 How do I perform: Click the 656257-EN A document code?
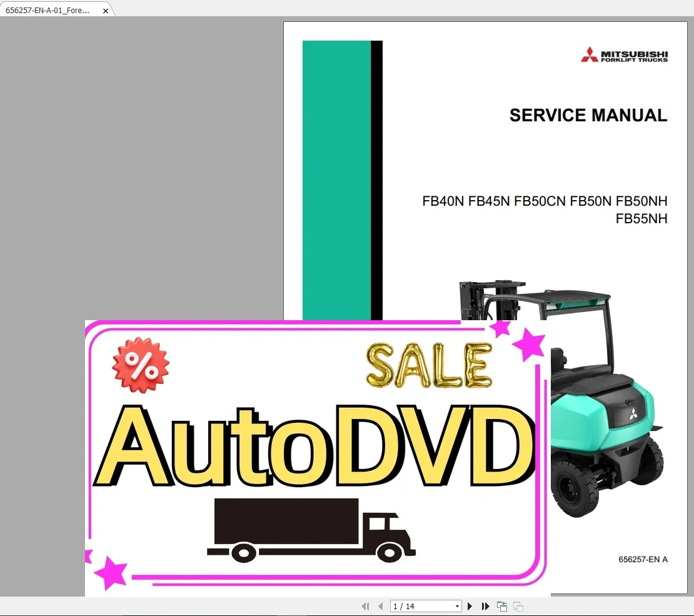(x=641, y=560)
